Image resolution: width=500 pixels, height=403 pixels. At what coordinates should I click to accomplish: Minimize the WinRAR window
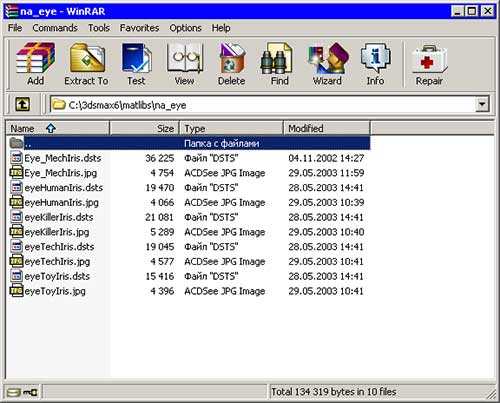click(458, 11)
